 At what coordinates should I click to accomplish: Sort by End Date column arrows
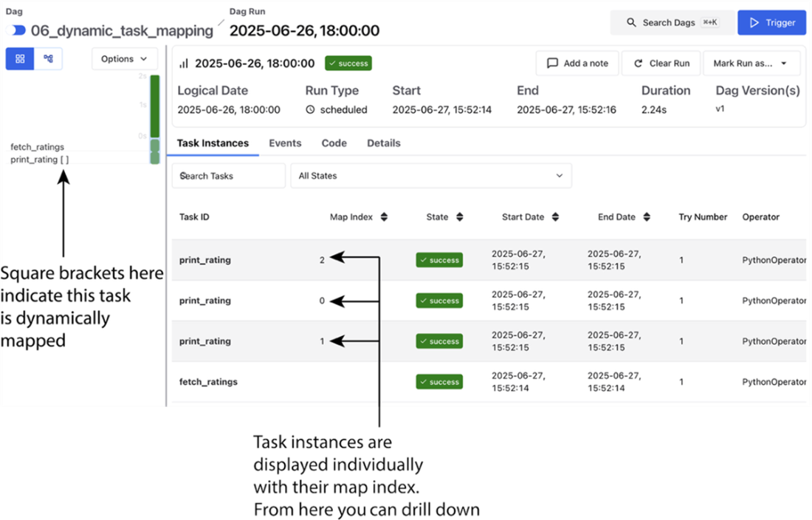point(647,217)
